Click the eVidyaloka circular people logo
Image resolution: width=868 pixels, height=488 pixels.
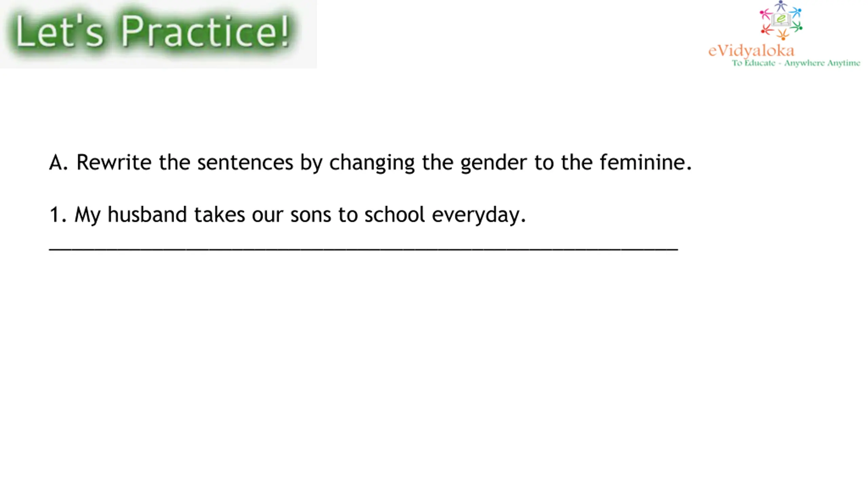[781, 20]
